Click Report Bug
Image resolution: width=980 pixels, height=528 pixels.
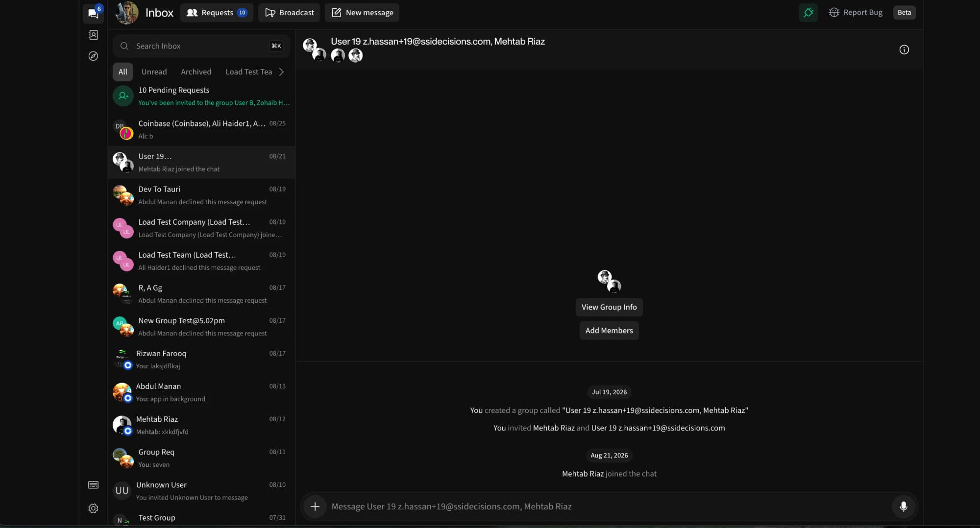(856, 13)
